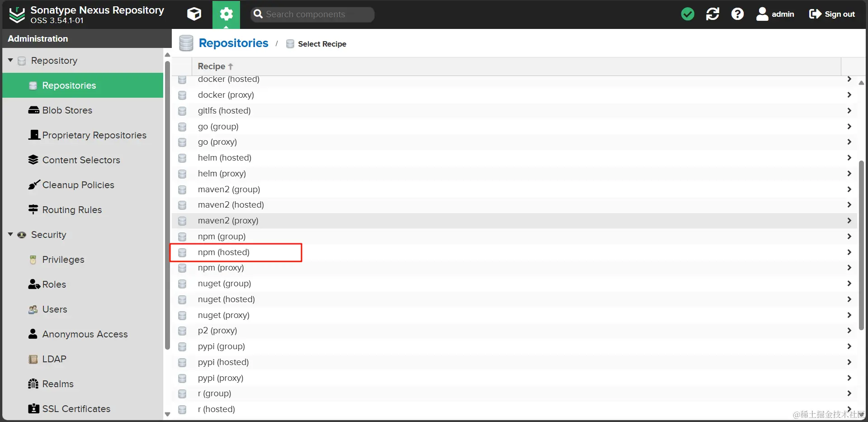Click the green system status check icon
The image size is (868, 422).
point(688,14)
